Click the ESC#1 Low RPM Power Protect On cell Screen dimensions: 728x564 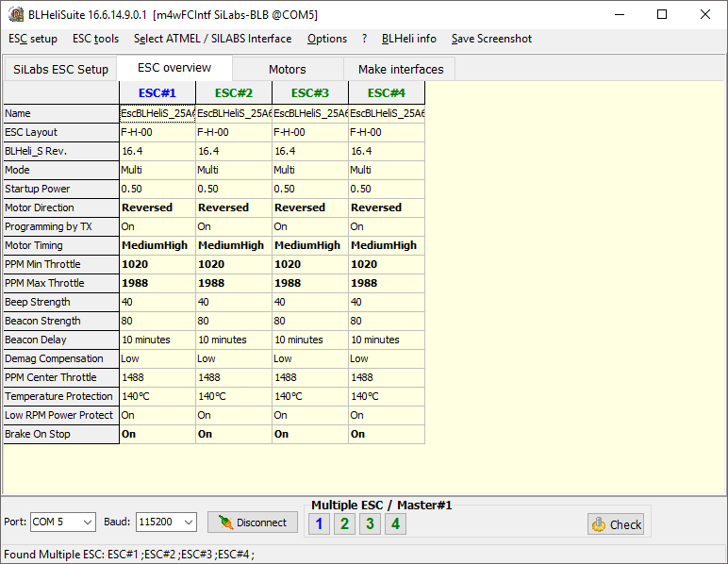pyautogui.click(x=157, y=416)
